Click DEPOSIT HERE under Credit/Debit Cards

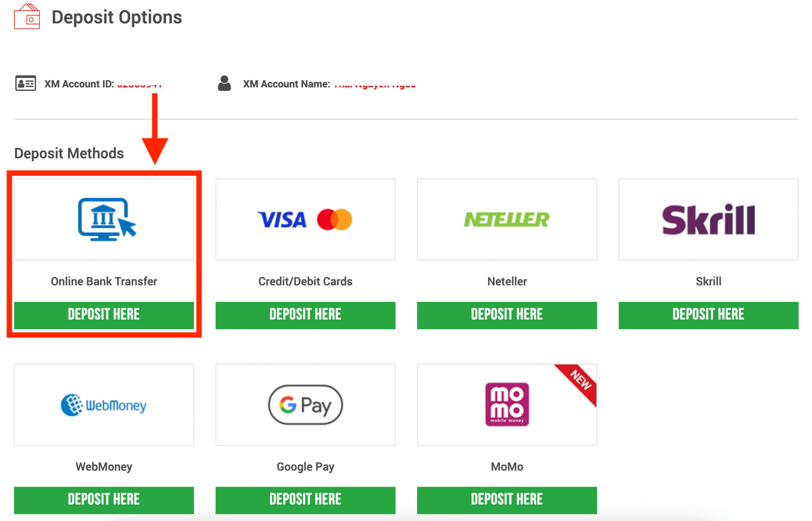pos(305,315)
